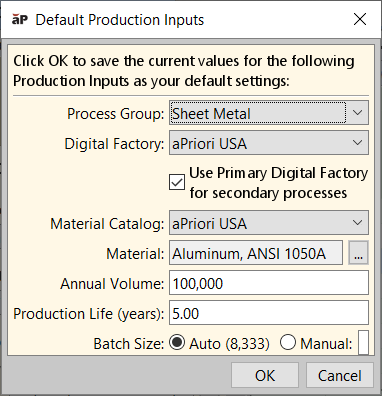Expand the Digital Factory dropdown

click(269, 143)
